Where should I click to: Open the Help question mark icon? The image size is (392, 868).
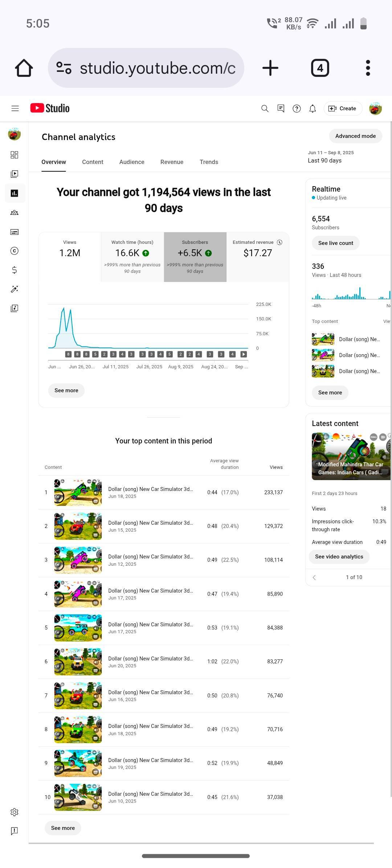pos(297,108)
